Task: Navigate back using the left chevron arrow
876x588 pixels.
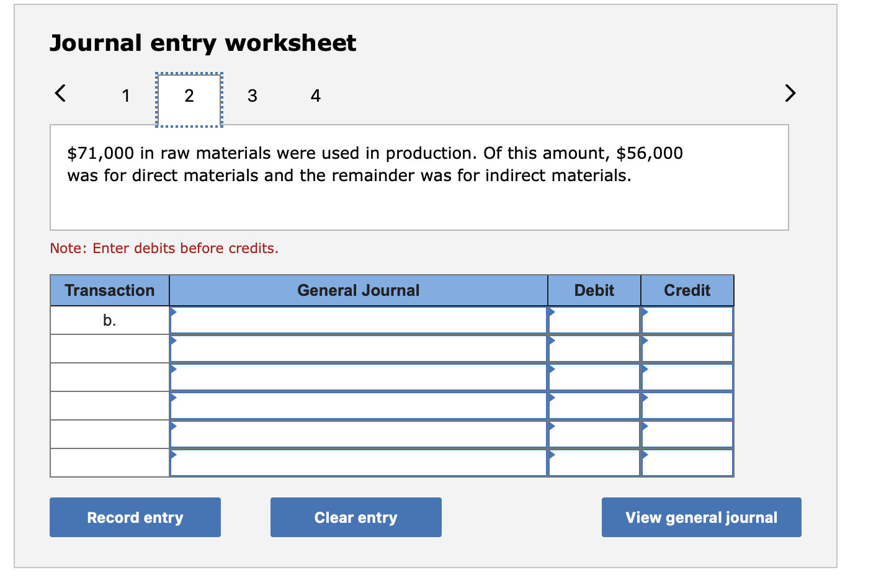Action: click(x=60, y=93)
